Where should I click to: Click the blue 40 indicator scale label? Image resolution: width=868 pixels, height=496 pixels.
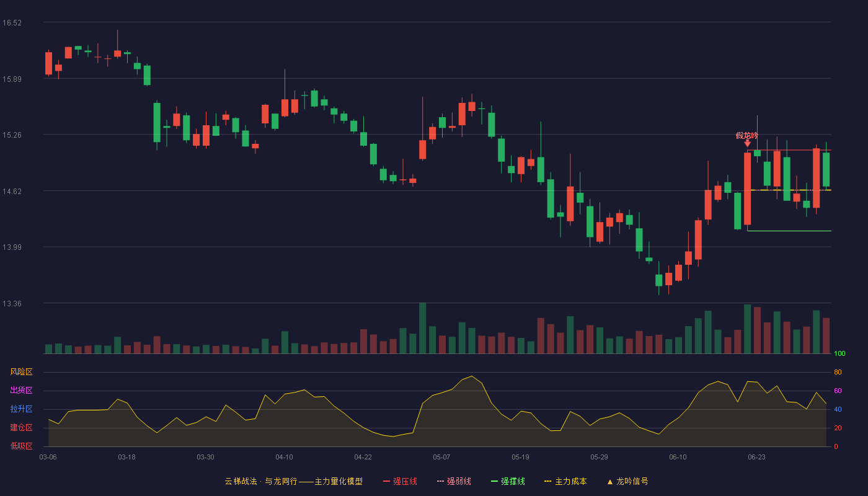click(x=838, y=409)
